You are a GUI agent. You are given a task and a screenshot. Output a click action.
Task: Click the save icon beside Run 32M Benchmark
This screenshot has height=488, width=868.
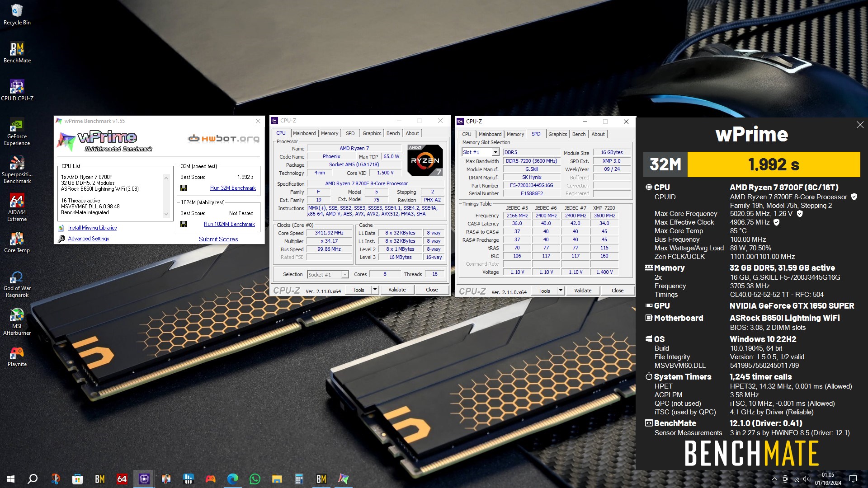pos(184,188)
